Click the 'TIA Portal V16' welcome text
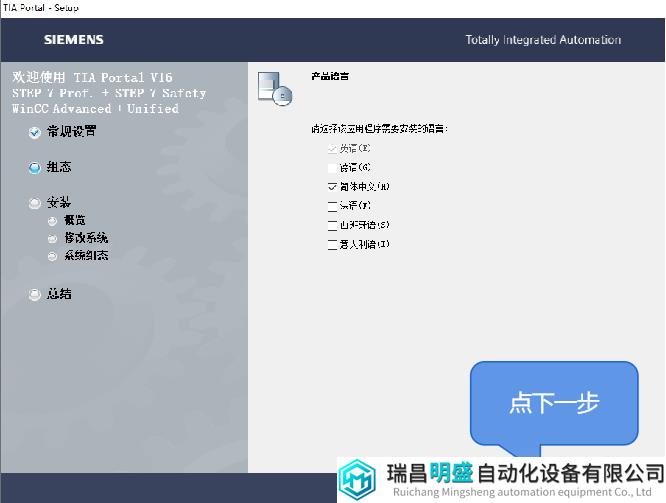Image resolution: width=666 pixels, height=503 pixels. point(123,78)
